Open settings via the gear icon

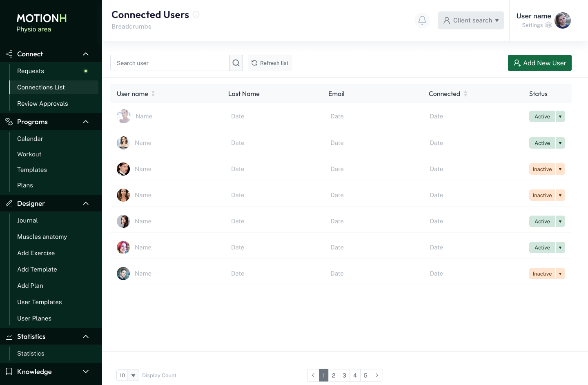click(548, 25)
